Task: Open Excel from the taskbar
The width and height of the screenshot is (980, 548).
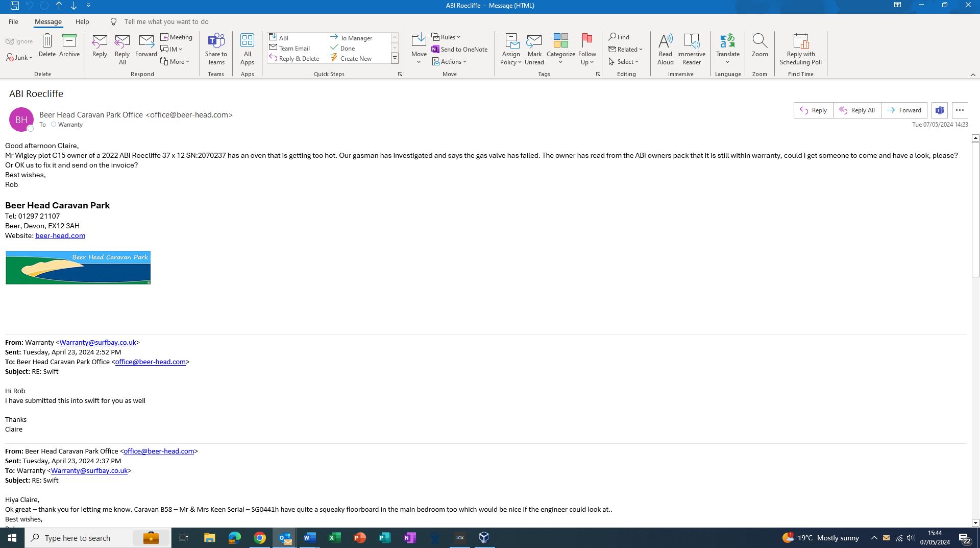Action: [334, 538]
